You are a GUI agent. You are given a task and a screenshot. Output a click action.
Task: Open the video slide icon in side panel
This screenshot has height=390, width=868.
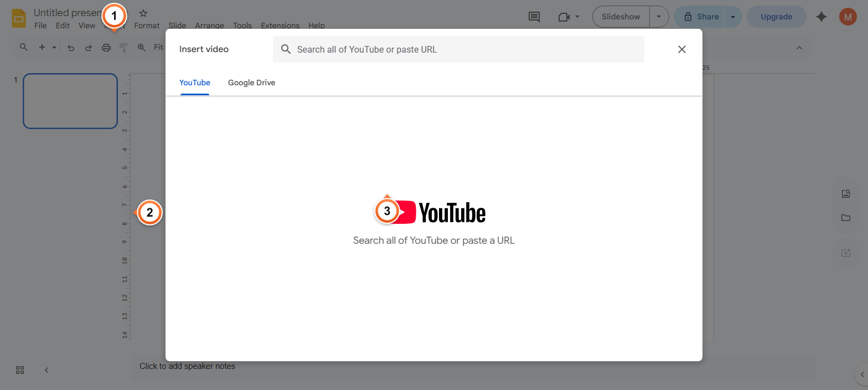[x=846, y=253]
